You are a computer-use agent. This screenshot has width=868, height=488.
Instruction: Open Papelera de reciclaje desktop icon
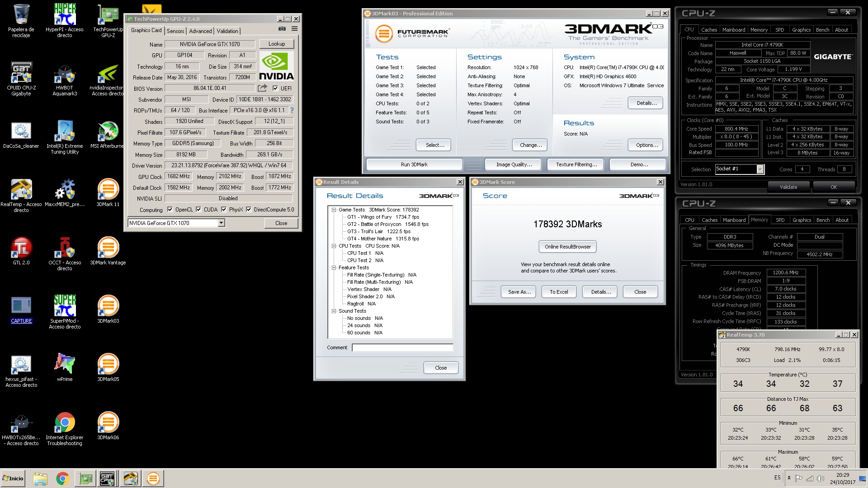click(21, 20)
